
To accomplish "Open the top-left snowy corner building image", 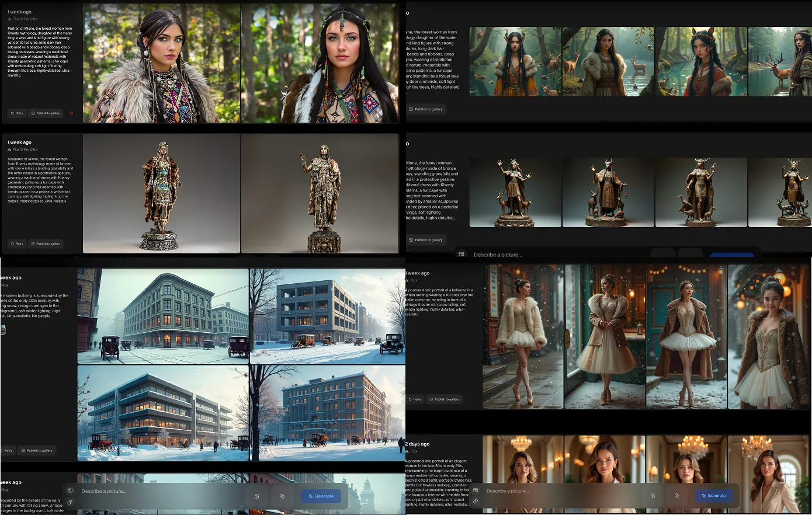I will (x=163, y=316).
